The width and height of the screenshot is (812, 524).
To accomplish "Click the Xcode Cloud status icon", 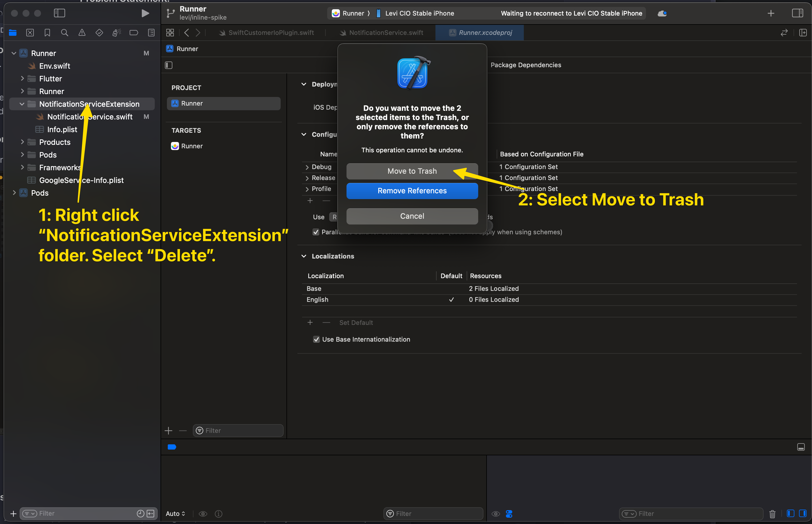I will pyautogui.click(x=662, y=13).
